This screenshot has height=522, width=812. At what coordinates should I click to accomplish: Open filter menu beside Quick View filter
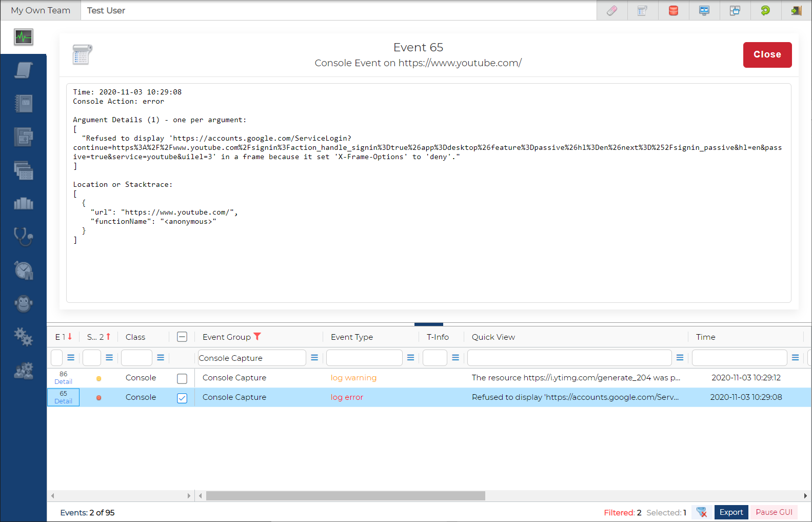click(x=680, y=357)
